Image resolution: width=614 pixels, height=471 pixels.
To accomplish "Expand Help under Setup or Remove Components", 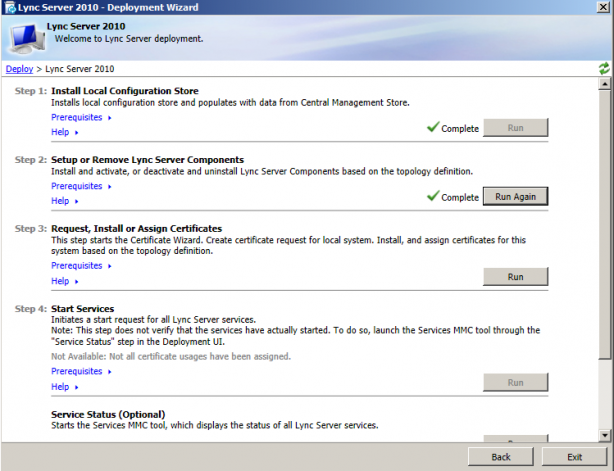I will pos(65,201).
